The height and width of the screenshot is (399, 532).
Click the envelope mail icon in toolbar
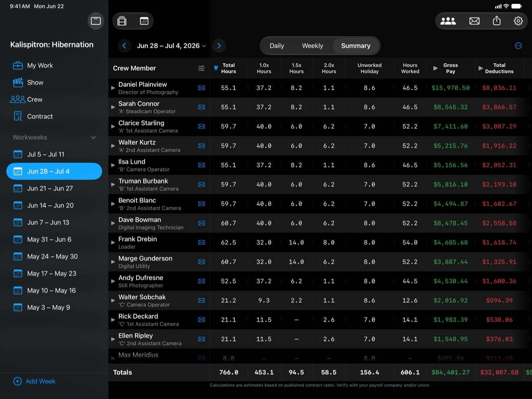click(x=474, y=21)
